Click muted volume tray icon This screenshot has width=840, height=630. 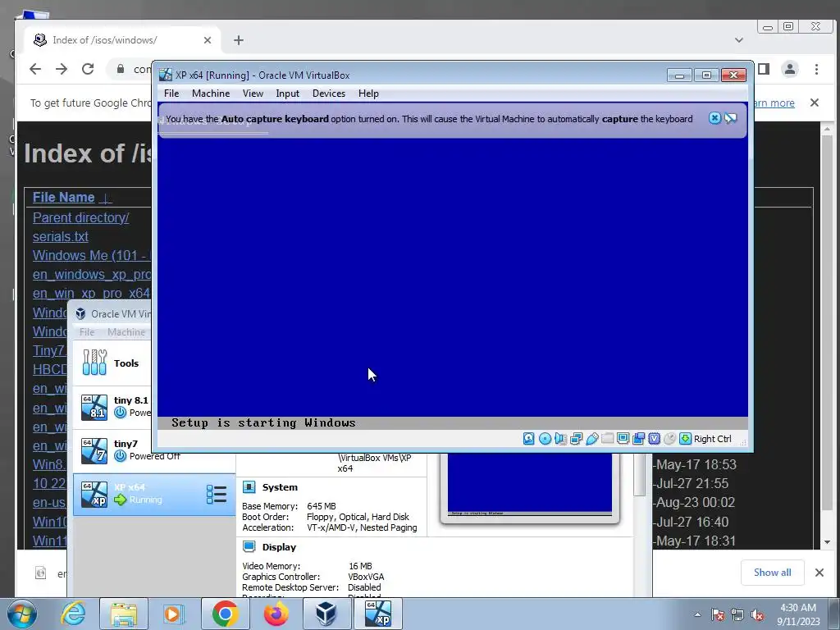point(757,615)
